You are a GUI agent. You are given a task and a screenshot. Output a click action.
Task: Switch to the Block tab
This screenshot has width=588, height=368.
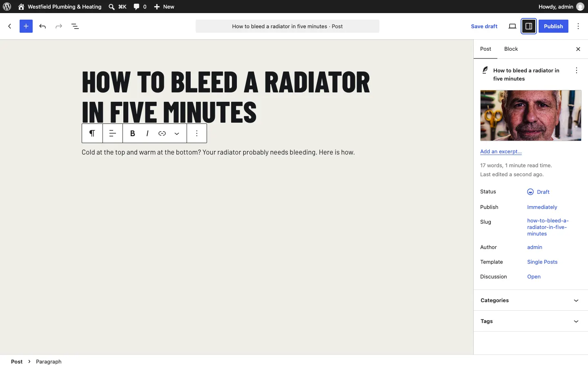tap(511, 49)
